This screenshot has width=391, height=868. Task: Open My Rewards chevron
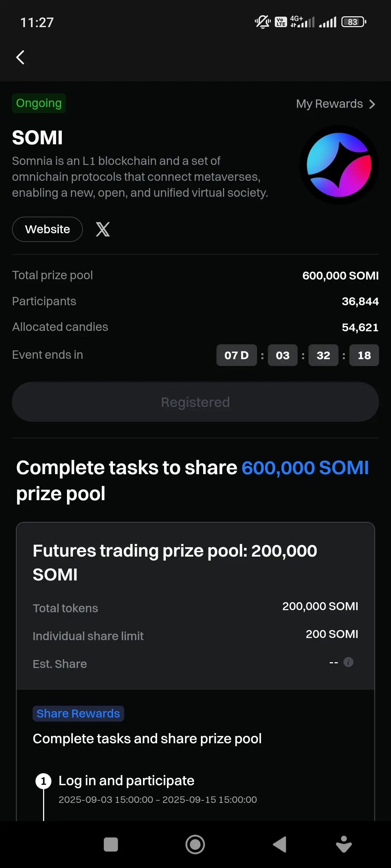(x=372, y=104)
